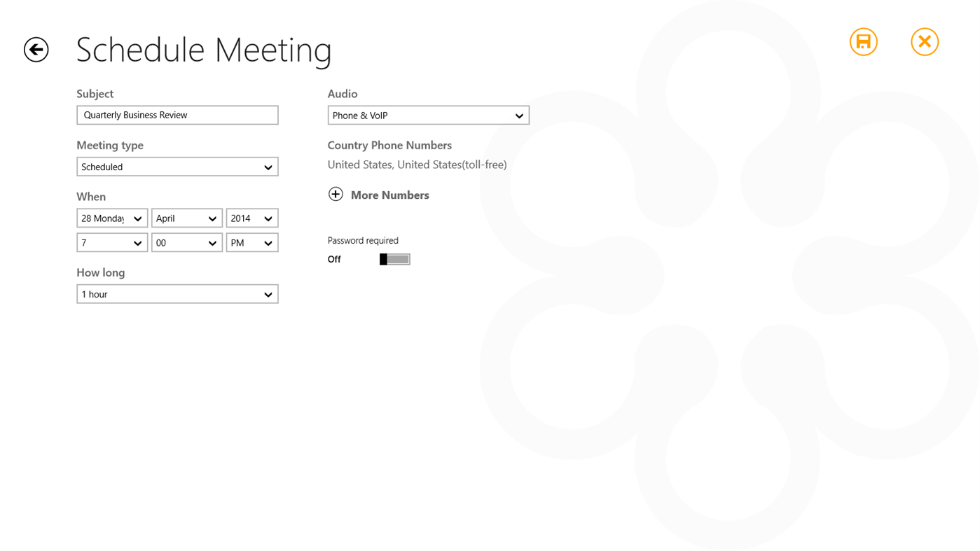Screen dimensions: 980x551
Task: Click the Off label next to the switch
Action: click(x=334, y=259)
